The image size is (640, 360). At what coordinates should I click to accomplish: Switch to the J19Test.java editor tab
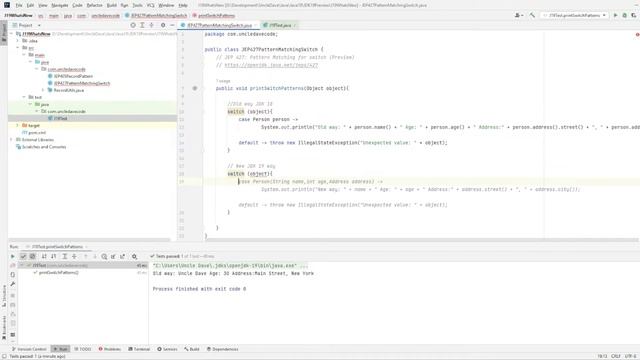pyautogui.click(x=280, y=25)
